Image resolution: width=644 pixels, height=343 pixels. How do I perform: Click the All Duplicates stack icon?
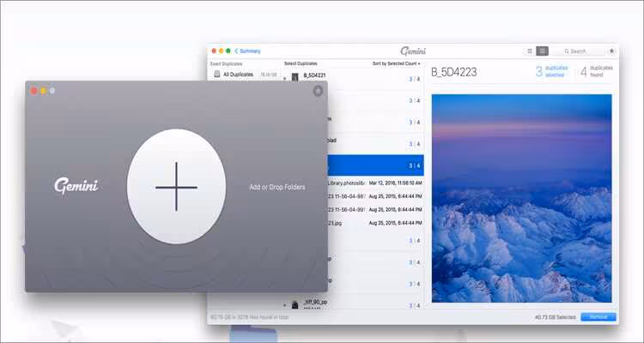[217, 75]
